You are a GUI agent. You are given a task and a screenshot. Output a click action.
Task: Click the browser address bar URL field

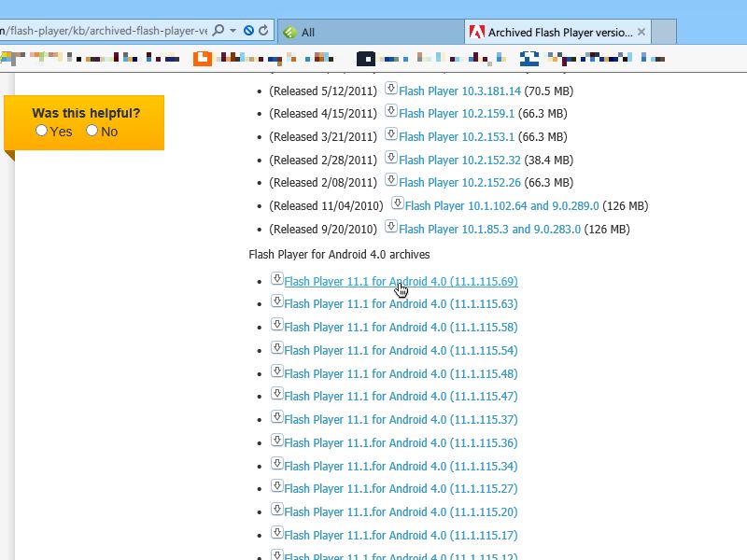pos(104,31)
